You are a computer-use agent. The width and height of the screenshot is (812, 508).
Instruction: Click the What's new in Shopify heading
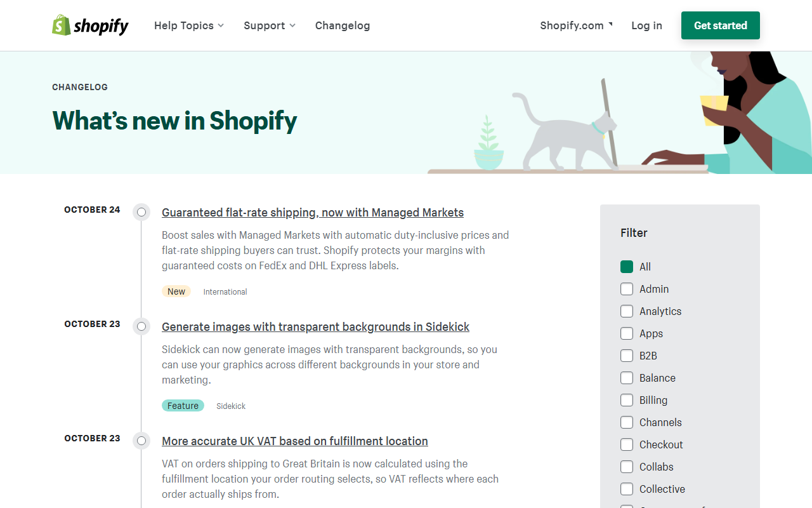[x=174, y=121]
